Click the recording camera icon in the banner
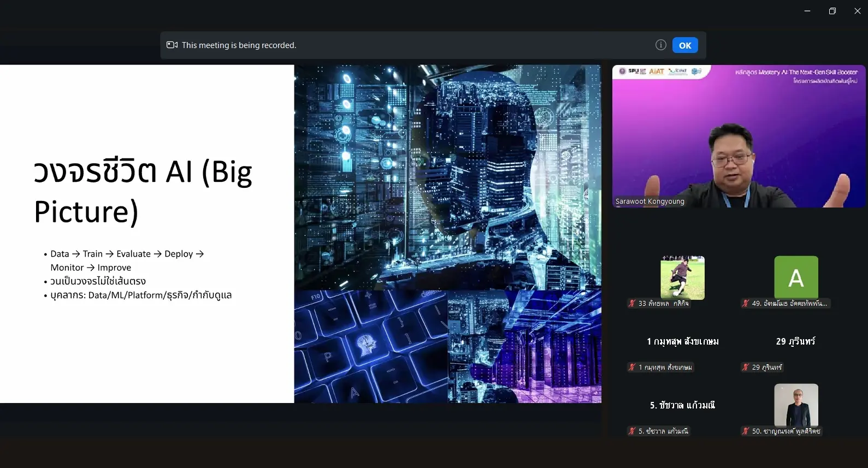Screen dimensions: 868x468 [172, 45]
